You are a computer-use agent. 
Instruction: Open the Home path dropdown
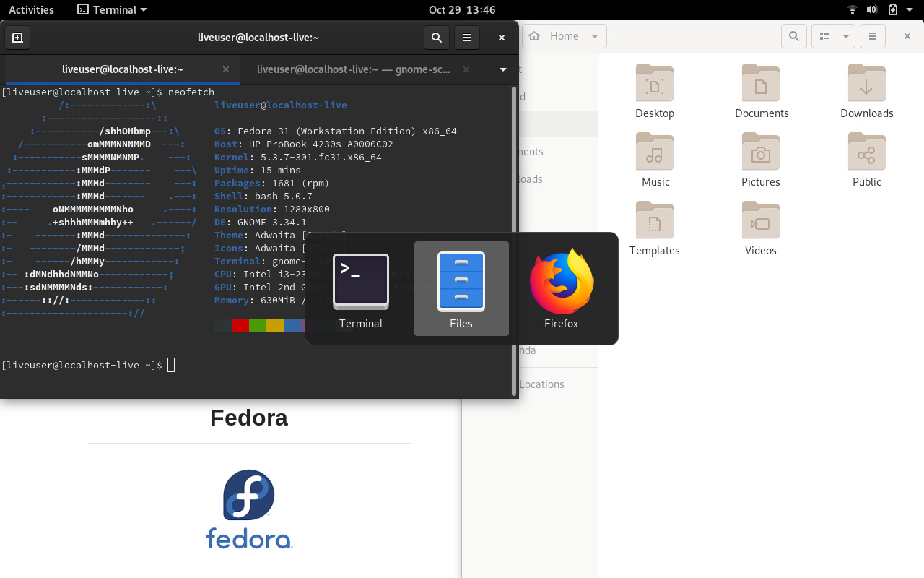[594, 36]
